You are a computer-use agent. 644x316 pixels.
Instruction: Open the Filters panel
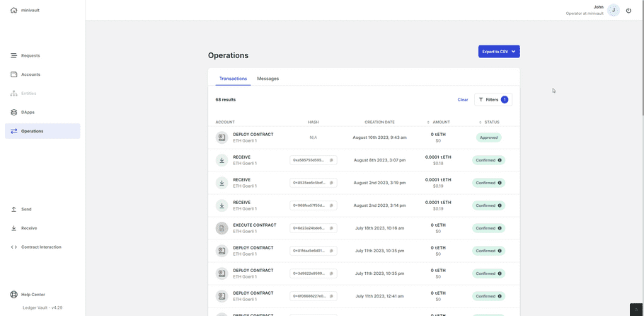coord(492,100)
